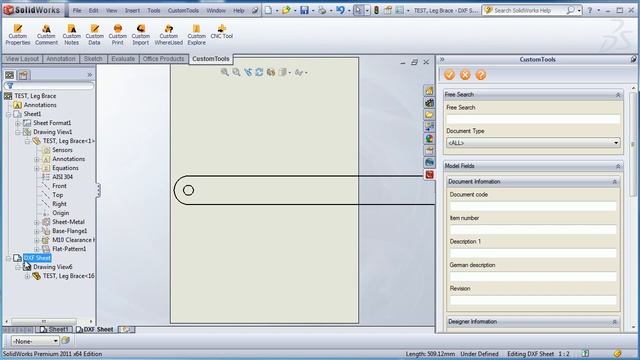
Task: Click the Document code input field
Action: pyautogui.click(x=533, y=206)
